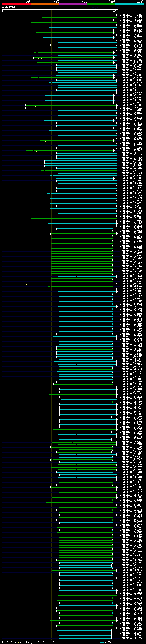Select the UniRef100_C1E825 label
Screen dimensions: 146x644
point(131,25)
